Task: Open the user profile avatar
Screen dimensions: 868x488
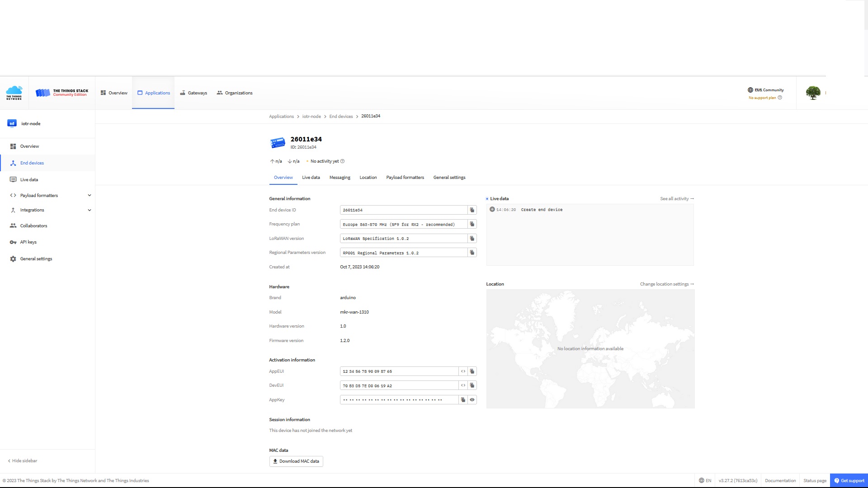Action: pos(813,93)
